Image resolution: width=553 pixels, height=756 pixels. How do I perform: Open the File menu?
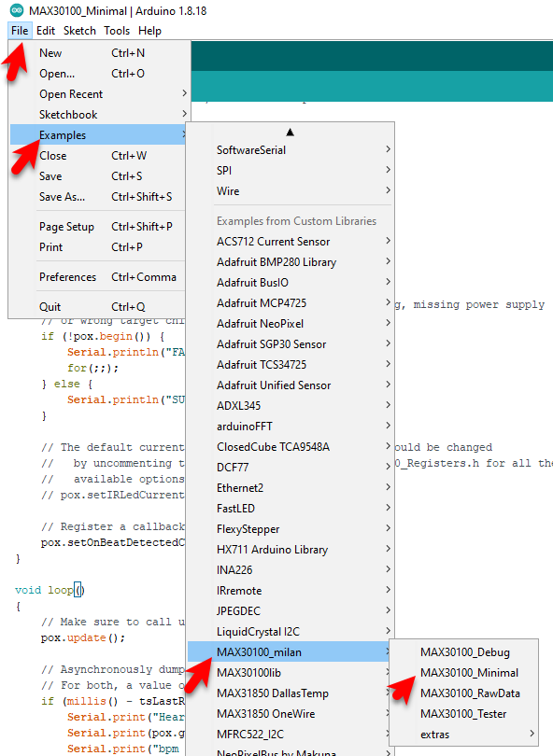pyautogui.click(x=20, y=31)
